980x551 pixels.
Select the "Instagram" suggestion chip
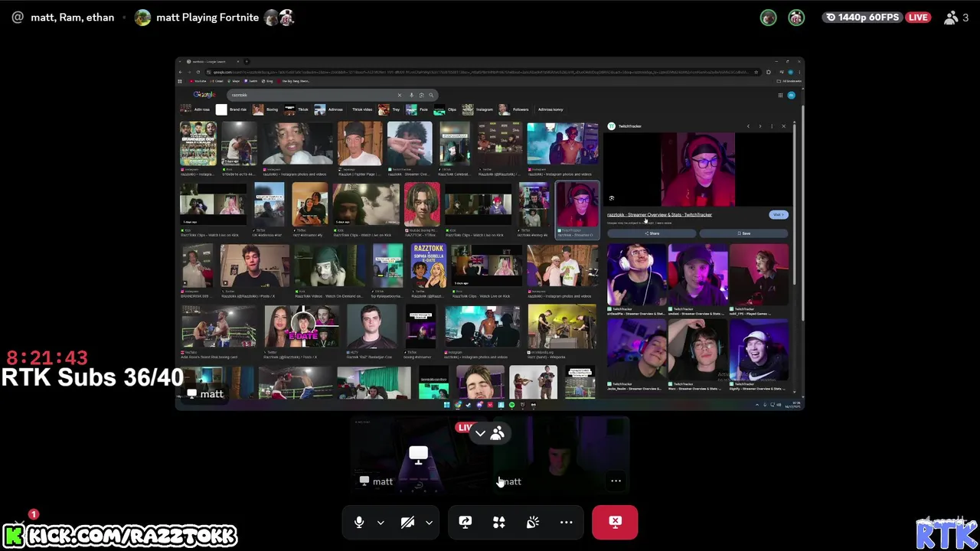pos(479,109)
